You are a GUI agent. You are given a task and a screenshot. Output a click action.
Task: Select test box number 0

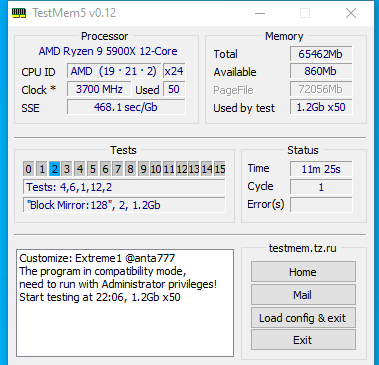pyautogui.click(x=29, y=169)
